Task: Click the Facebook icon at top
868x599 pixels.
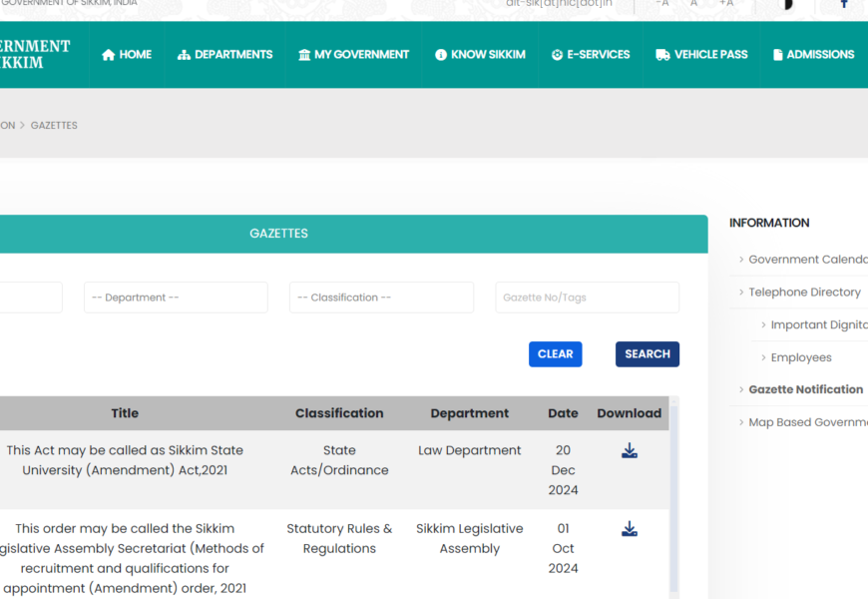Action: (x=844, y=4)
